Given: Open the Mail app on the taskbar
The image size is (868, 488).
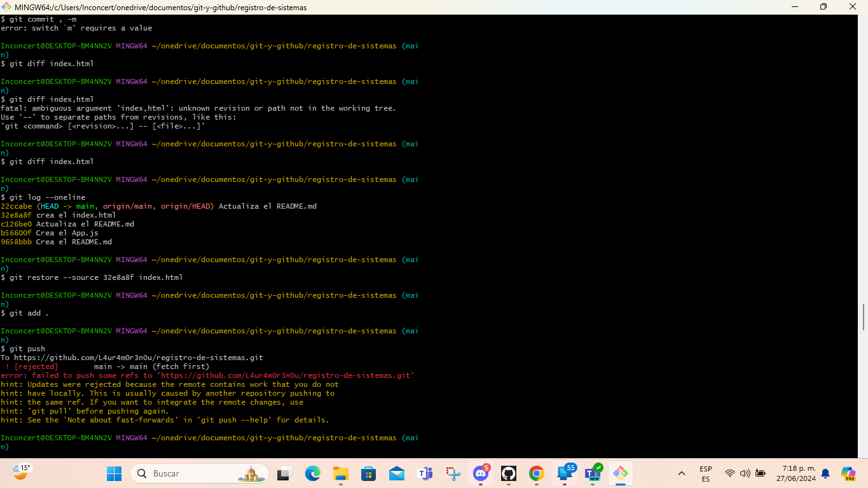Looking at the screenshot, I should (x=397, y=473).
